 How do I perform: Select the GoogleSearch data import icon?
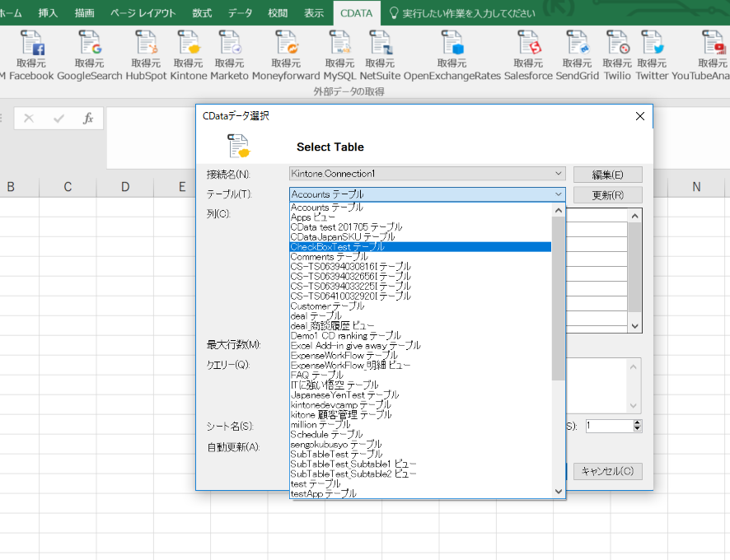(x=88, y=49)
